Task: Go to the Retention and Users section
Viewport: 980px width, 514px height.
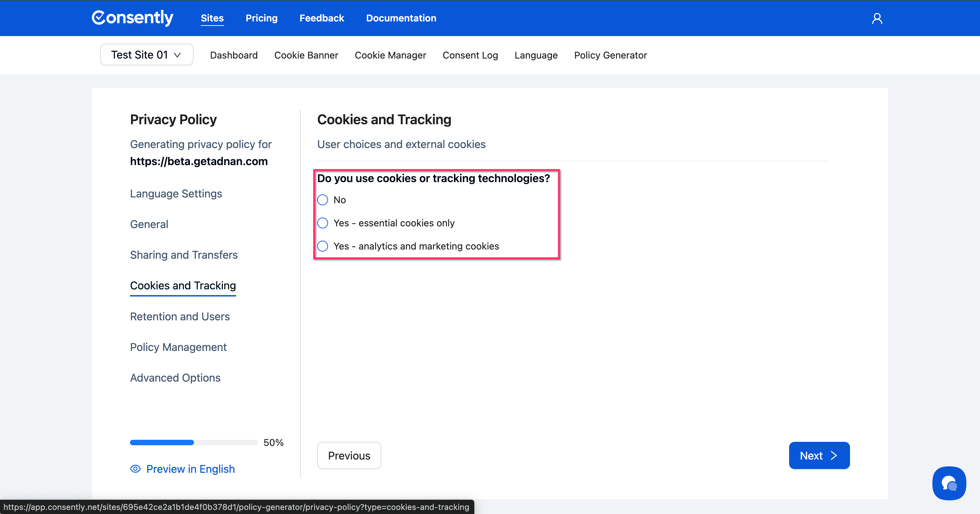Action: point(180,316)
